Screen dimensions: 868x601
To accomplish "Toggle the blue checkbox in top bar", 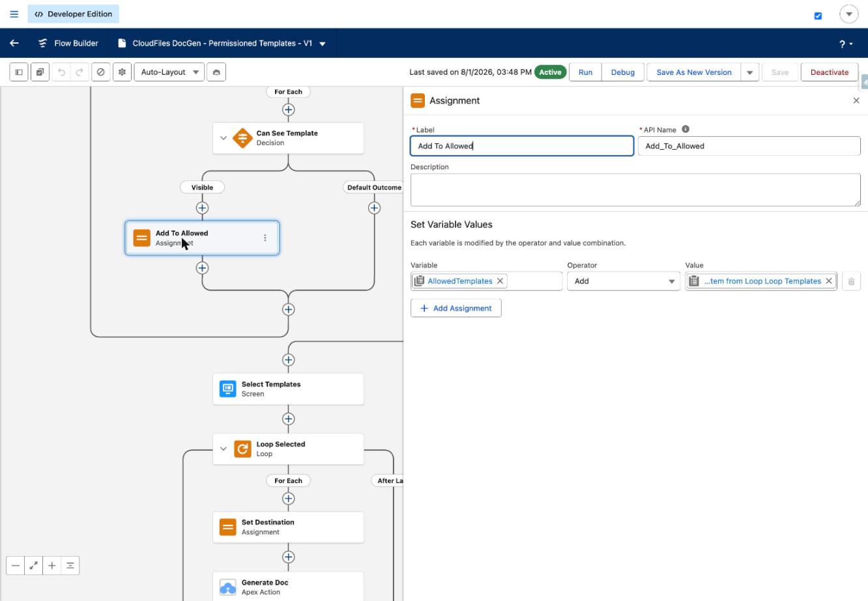I will click(x=818, y=16).
